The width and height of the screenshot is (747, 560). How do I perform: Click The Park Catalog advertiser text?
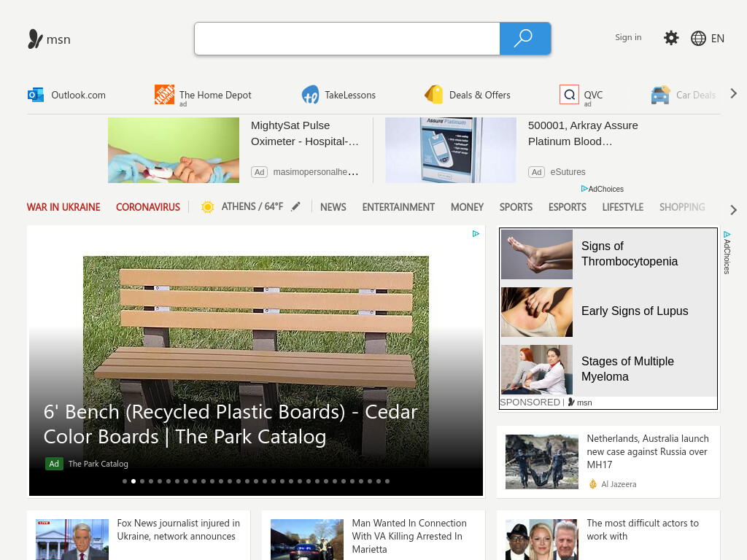pos(98,464)
